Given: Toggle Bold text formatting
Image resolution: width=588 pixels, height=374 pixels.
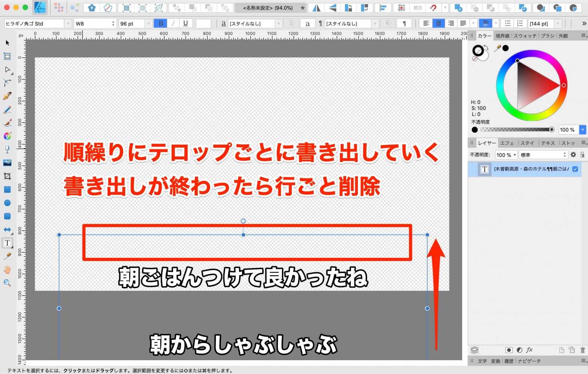Looking at the screenshot, I should pyautogui.click(x=161, y=24).
